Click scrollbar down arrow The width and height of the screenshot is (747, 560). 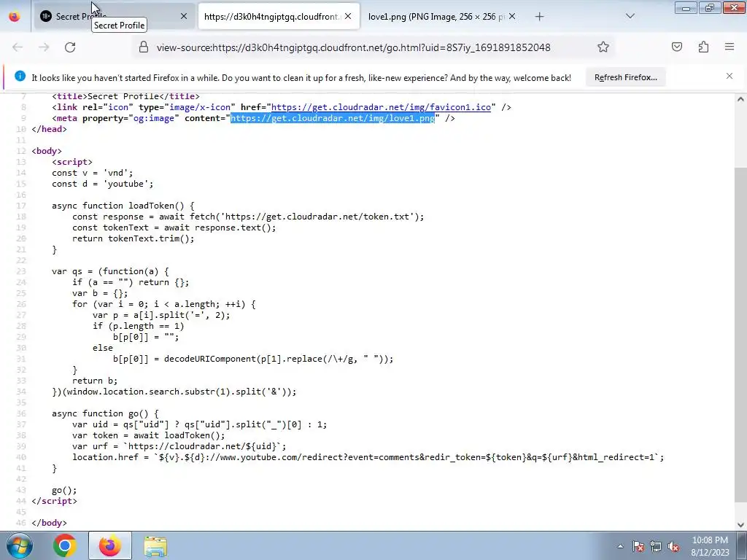click(740, 525)
